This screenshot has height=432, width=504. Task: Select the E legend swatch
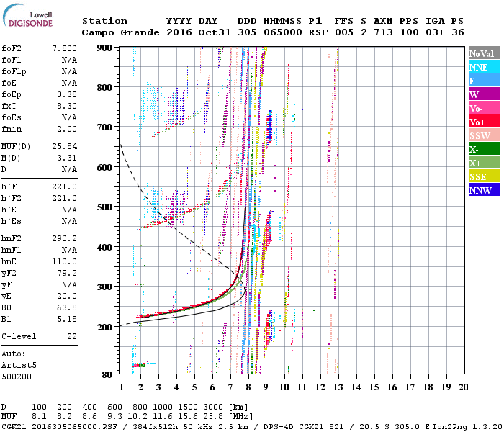pos(484,81)
